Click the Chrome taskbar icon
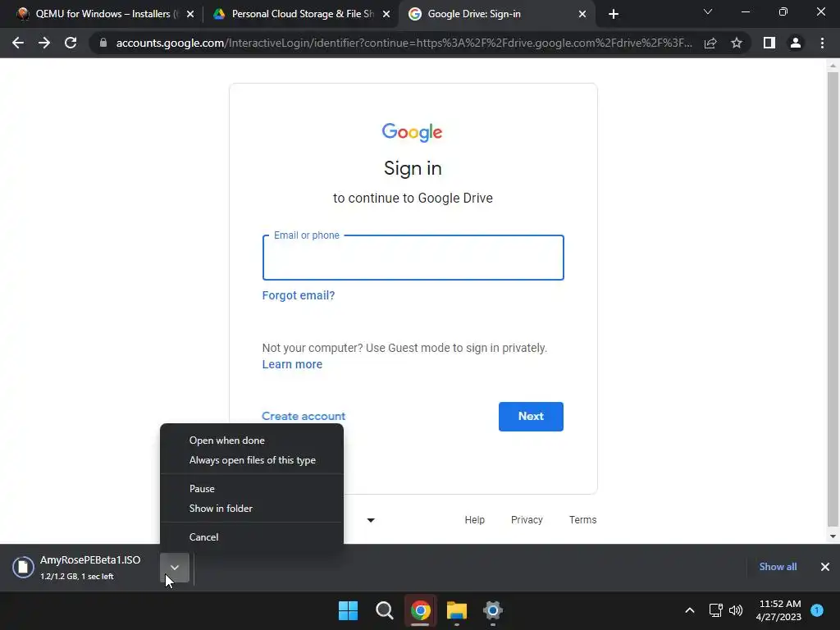840x630 pixels. click(x=421, y=610)
